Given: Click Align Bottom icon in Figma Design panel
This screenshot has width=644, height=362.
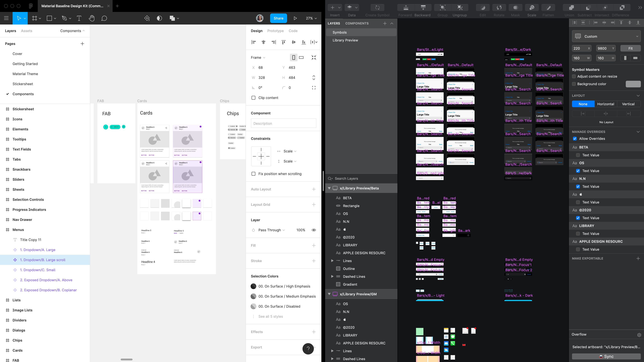Looking at the screenshot, I should [303, 42].
